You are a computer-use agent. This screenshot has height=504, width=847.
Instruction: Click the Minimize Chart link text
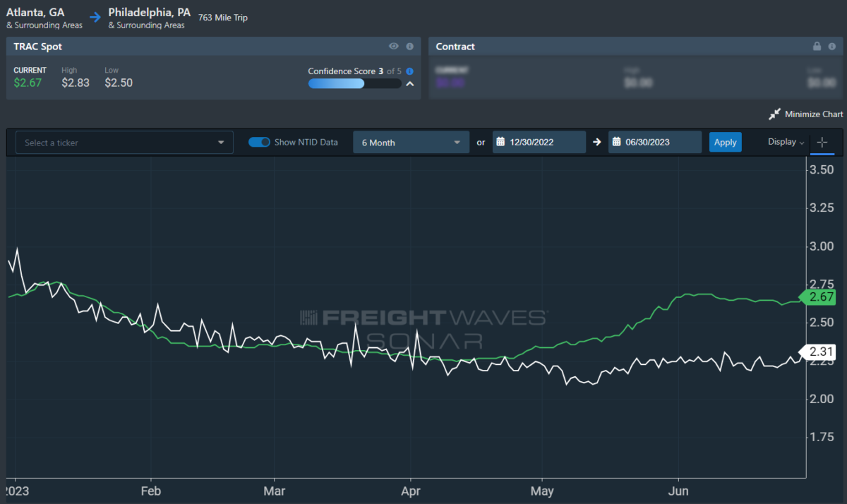(814, 114)
